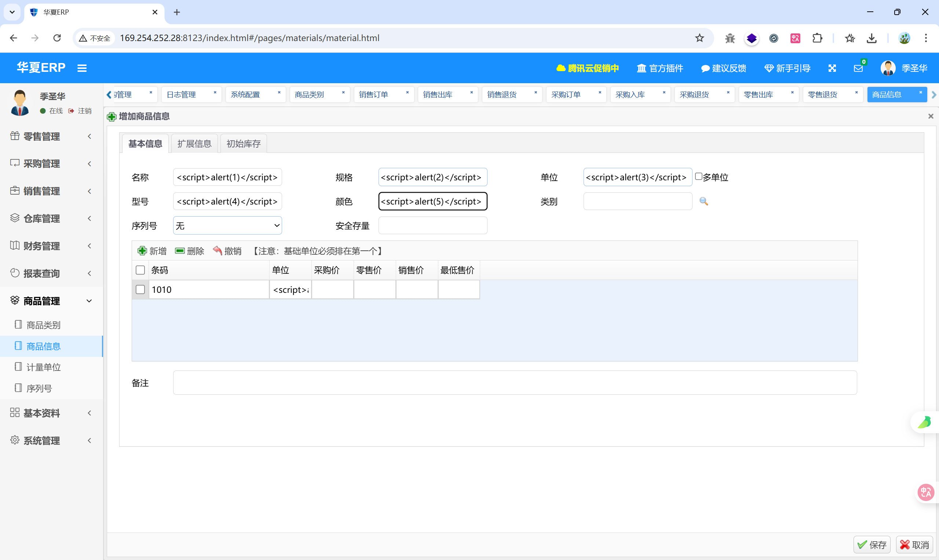Click the green plus 新增 icon

tap(142, 251)
